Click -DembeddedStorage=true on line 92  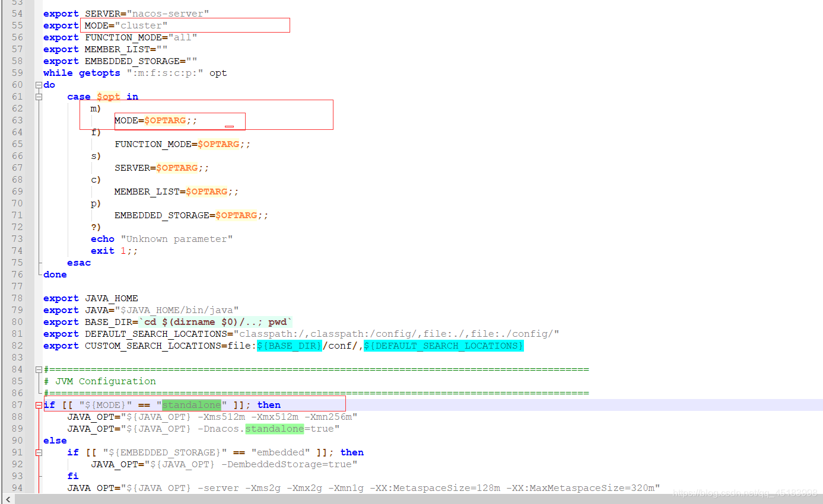(x=287, y=464)
